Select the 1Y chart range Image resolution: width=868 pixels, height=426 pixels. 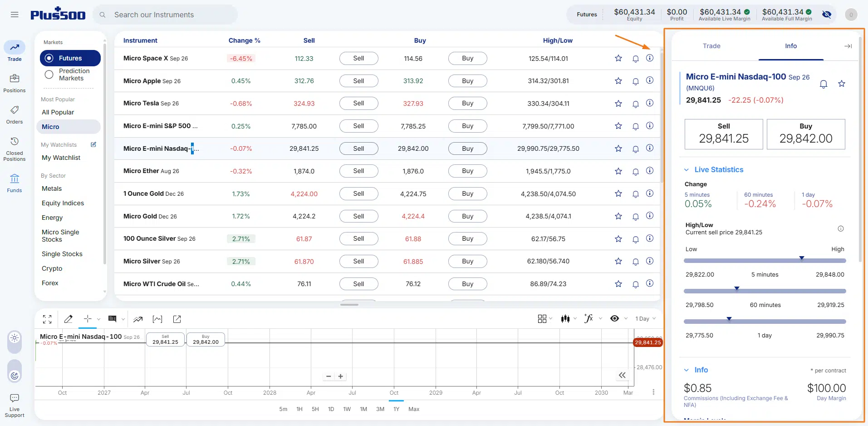pos(396,409)
